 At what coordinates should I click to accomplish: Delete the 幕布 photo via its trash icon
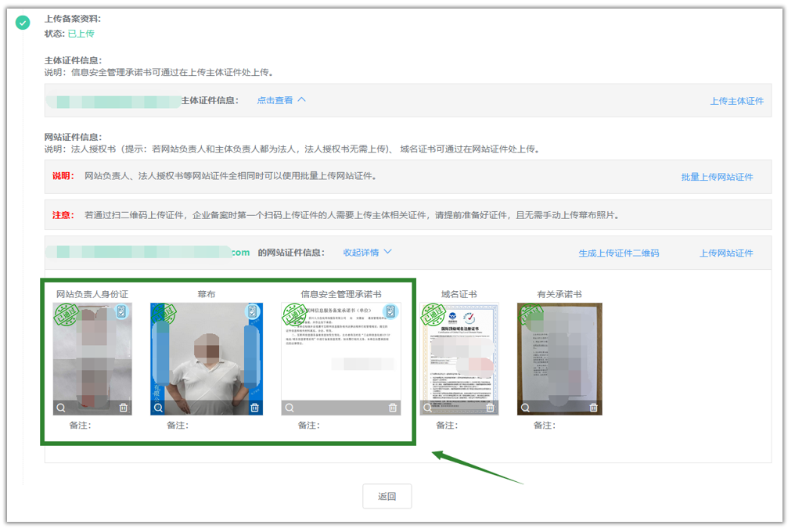pyautogui.click(x=254, y=407)
